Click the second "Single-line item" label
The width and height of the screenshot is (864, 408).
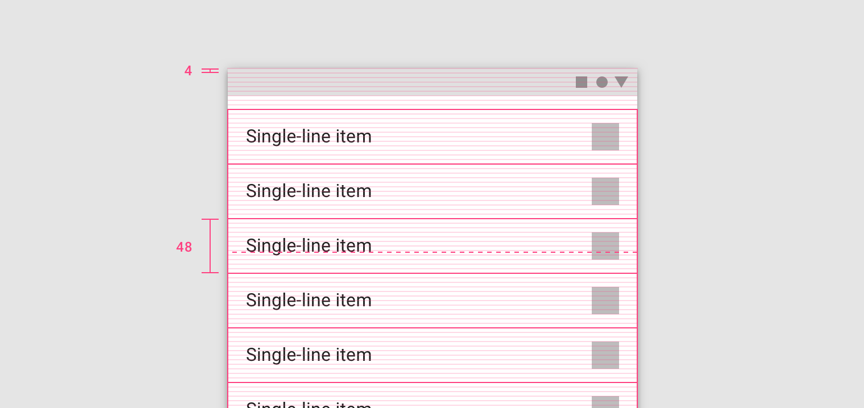coord(308,191)
